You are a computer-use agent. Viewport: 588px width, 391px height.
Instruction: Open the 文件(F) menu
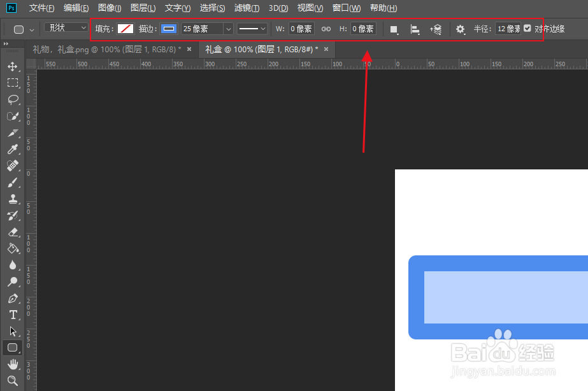[x=41, y=8]
